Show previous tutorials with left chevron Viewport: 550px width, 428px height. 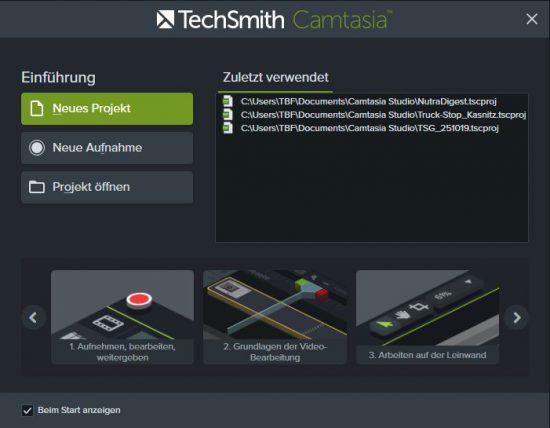(34, 318)
